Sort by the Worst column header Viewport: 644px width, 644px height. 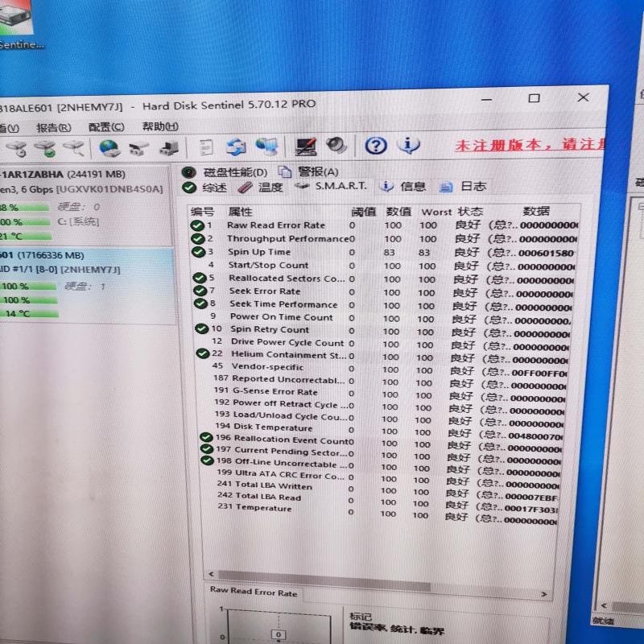pyautogui.click(x=436, y=212)
